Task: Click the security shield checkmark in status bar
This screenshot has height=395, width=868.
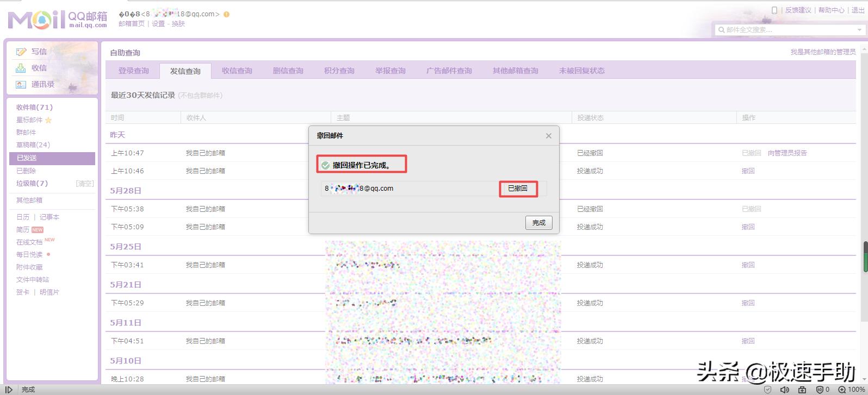Action: click(767, 390)
